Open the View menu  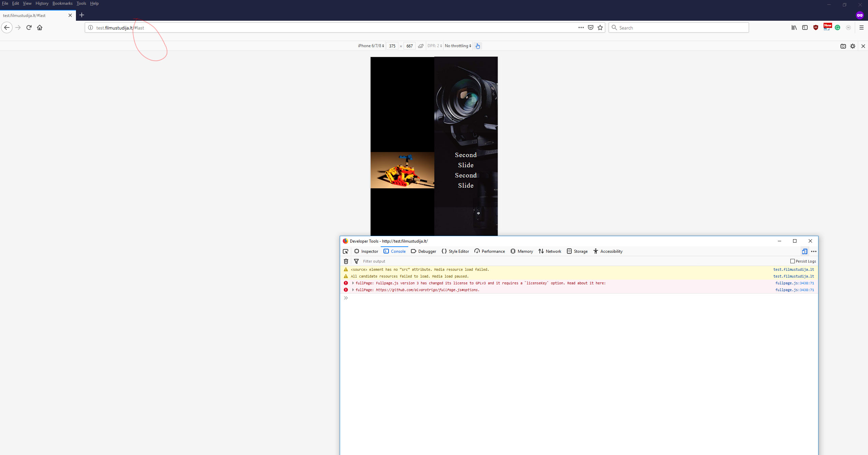pyautogui.click(x=27, y=3)
